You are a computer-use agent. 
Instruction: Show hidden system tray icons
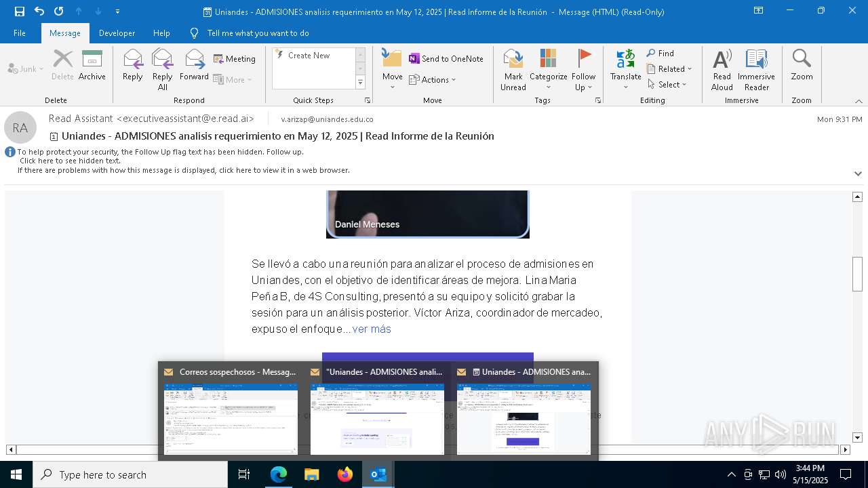click(731, 474)
